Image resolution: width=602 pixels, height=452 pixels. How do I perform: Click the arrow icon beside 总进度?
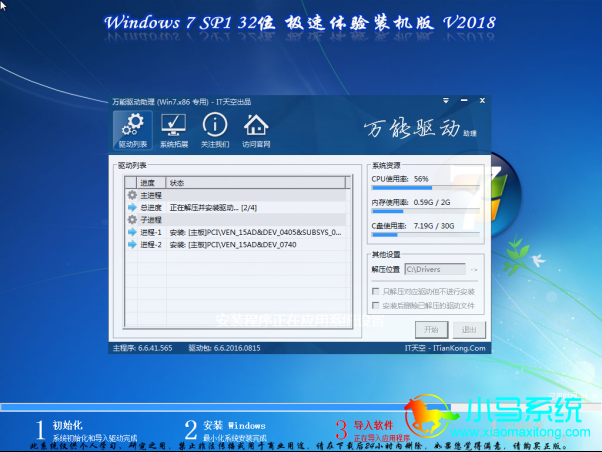click(132, 207)
